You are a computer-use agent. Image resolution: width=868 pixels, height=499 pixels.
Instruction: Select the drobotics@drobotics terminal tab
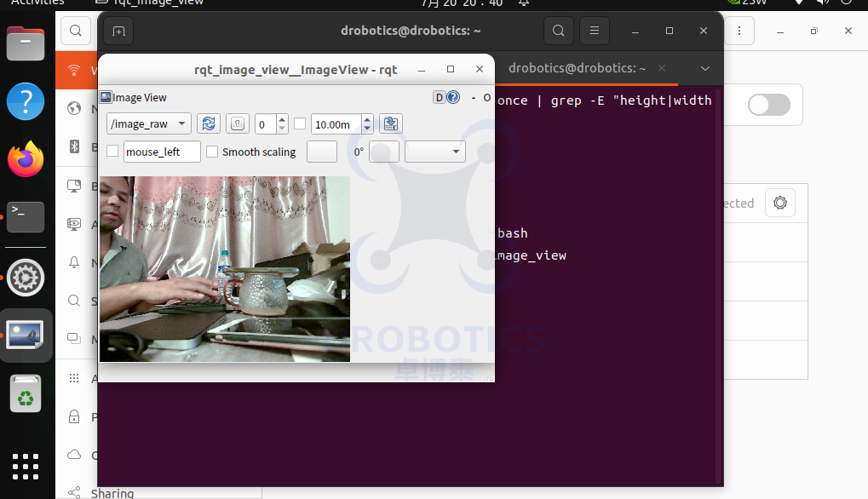pyautogui.click(x=577, y=68)
